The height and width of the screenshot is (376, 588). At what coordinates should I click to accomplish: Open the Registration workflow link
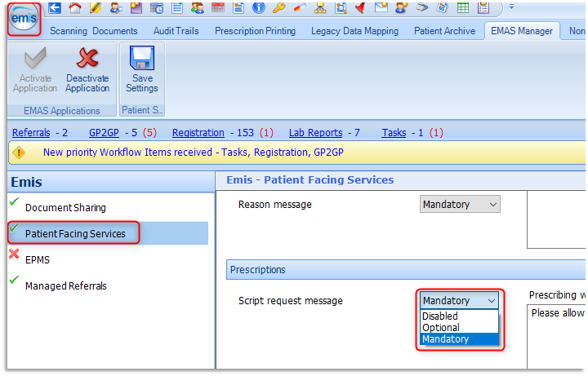198,133
